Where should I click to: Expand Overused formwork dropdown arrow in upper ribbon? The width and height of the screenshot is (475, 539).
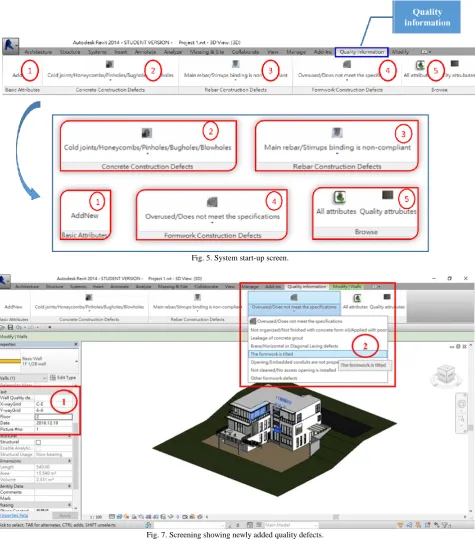pyautogui.click(x=347, y=80)
